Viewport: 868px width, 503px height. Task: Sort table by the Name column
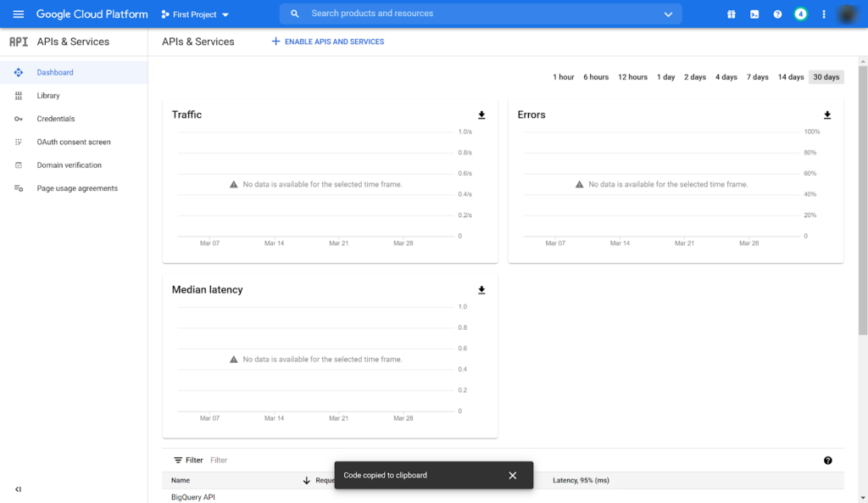pos(181,480)
